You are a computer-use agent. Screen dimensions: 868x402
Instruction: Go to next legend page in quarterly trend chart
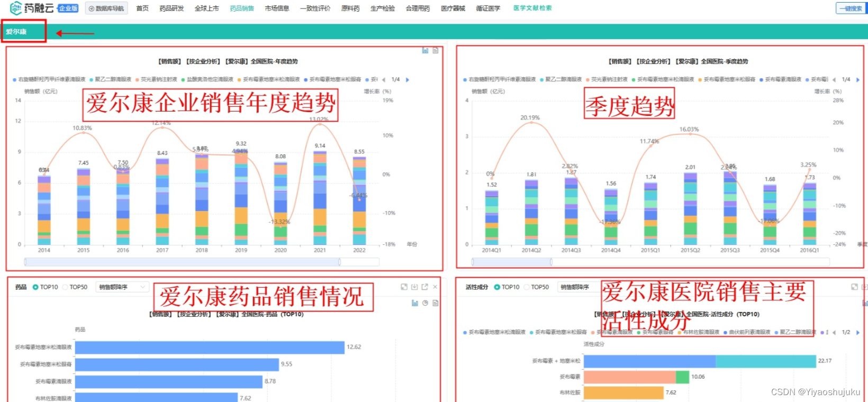[858, 80]
